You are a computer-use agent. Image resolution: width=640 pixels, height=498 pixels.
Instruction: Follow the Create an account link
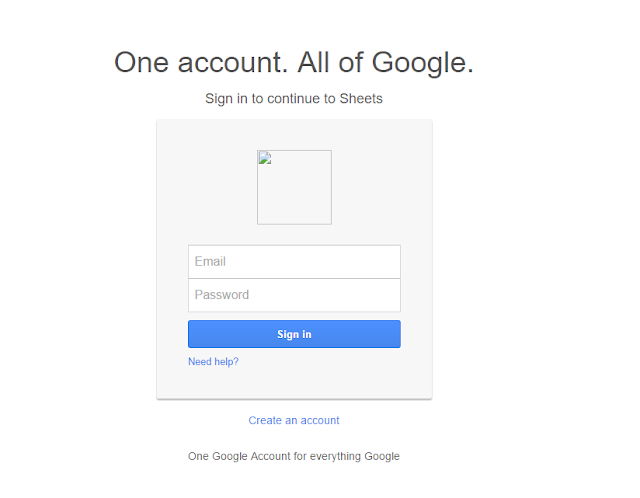[x=294, y=421]
